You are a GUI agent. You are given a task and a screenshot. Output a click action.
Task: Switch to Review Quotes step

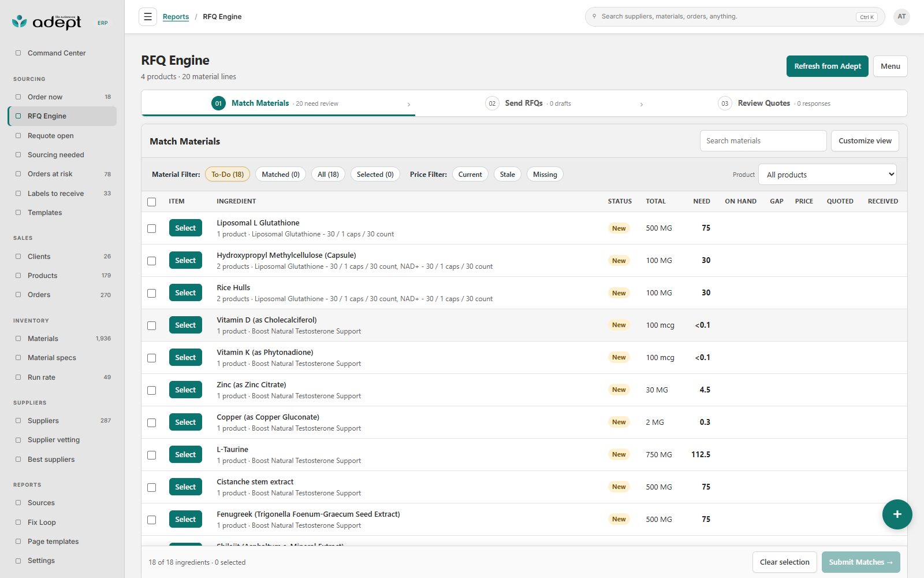(774, 103)
